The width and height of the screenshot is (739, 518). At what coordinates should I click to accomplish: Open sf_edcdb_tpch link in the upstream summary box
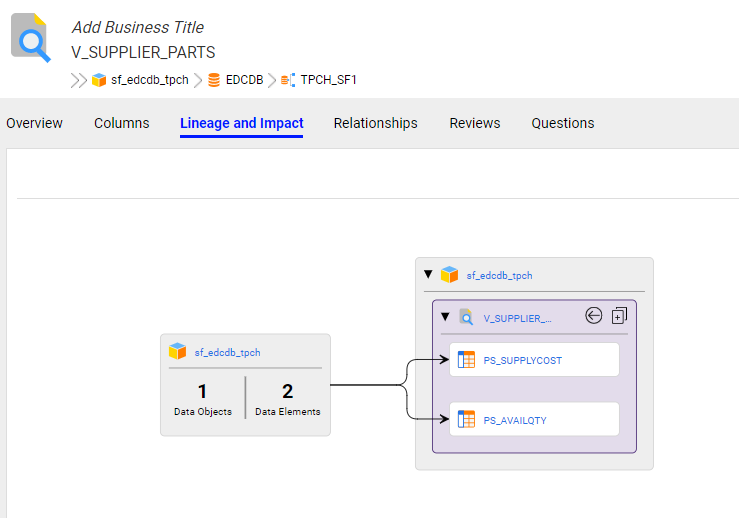(227, 353)
